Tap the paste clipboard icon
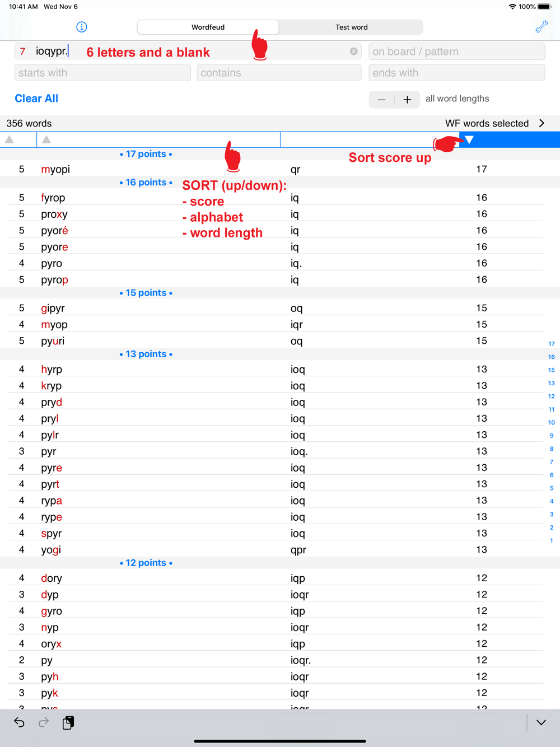The image size is (560, 747). pyautogui.click(x=68, y=722)
